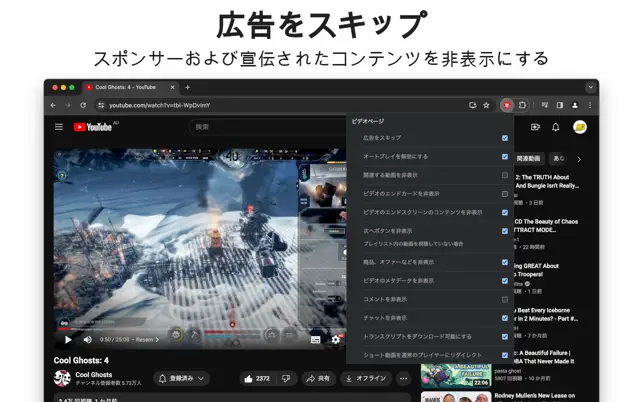Viewport: 643px width, 402px height.
Task: Click the install app icon in address bar
Action: 472,105
